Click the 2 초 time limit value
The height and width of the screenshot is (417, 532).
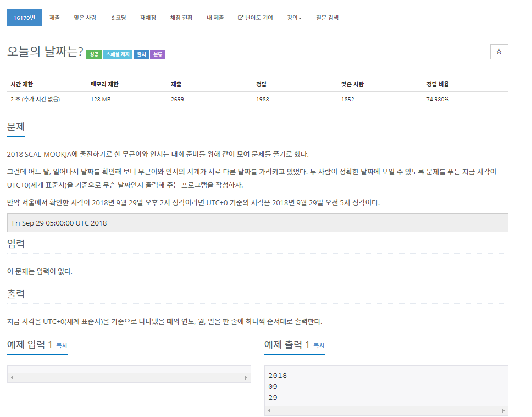pos(35,99)
